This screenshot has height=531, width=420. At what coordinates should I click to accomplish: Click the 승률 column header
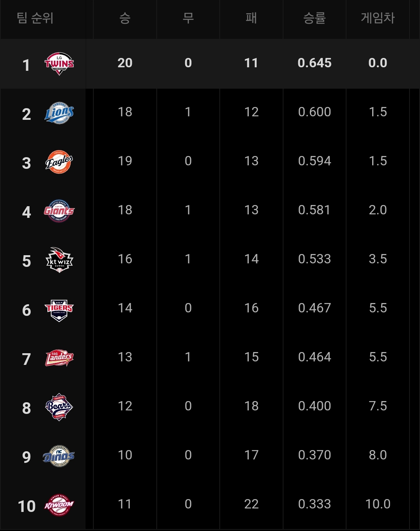(x=314, y=18)
